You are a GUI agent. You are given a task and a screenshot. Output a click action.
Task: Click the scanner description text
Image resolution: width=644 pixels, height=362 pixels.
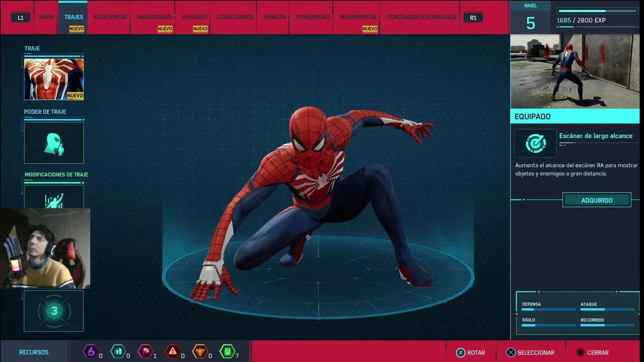[x=576, y=169]
